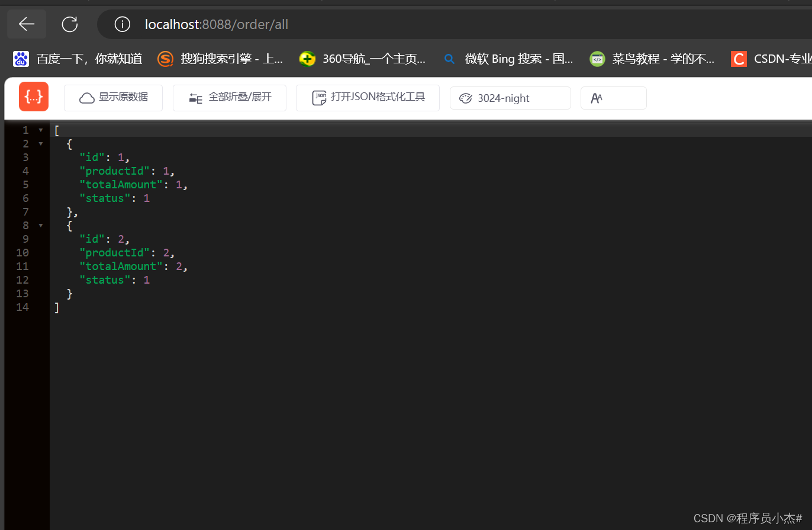Click the Baidu paw favicon
Image resolution: width=812 pixels, height=530 pixels.
[21, 59]
